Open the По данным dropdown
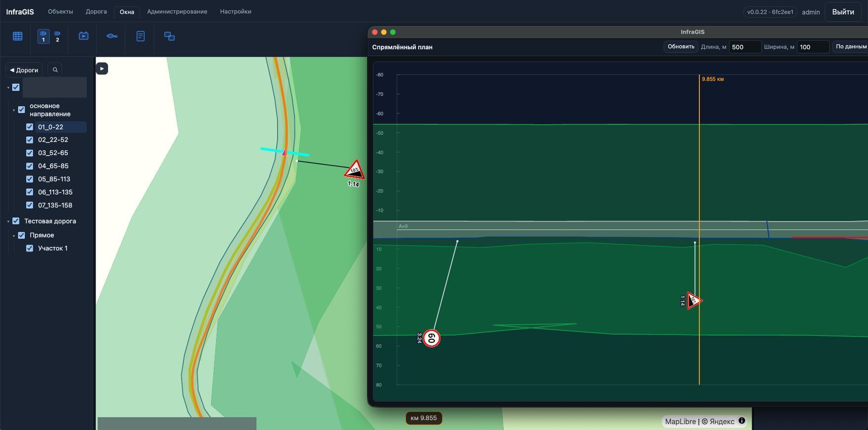868x430 pixels. click(850, 47)
